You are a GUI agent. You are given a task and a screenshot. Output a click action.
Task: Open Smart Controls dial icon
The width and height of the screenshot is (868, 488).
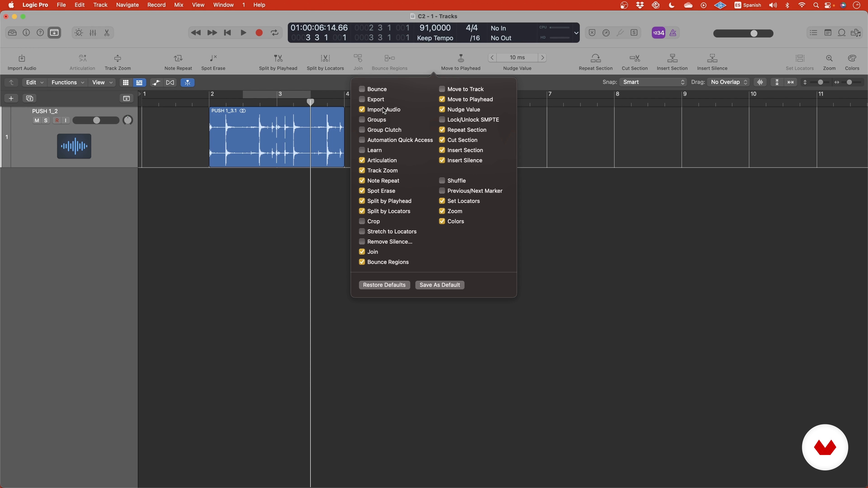click(79, 33)
